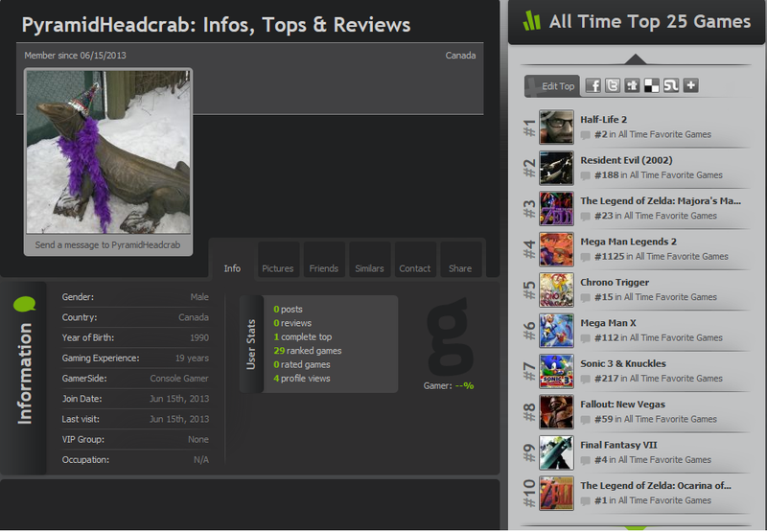Share top list on Facebook icon
Viewport: 767px width, 532px height.
click(593, 85)
